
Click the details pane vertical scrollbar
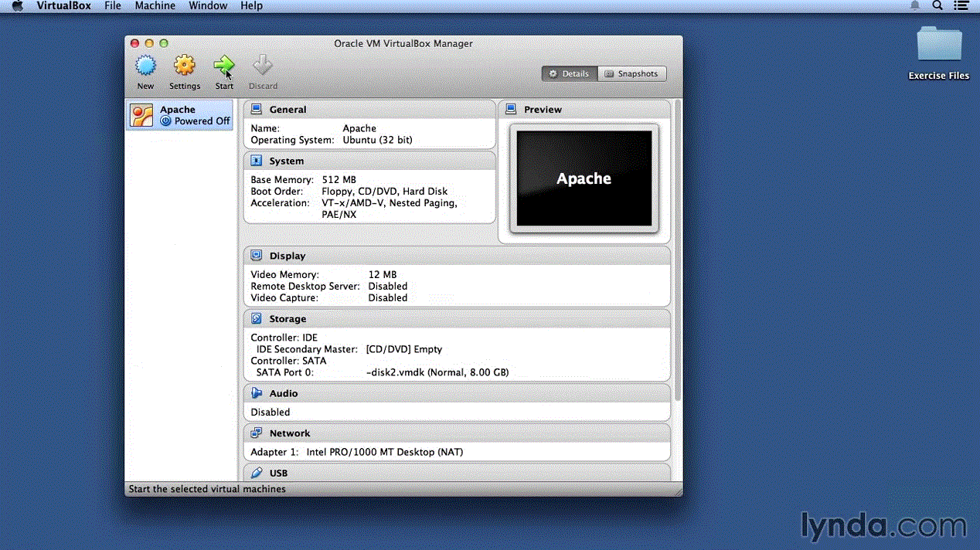[678, 249]
